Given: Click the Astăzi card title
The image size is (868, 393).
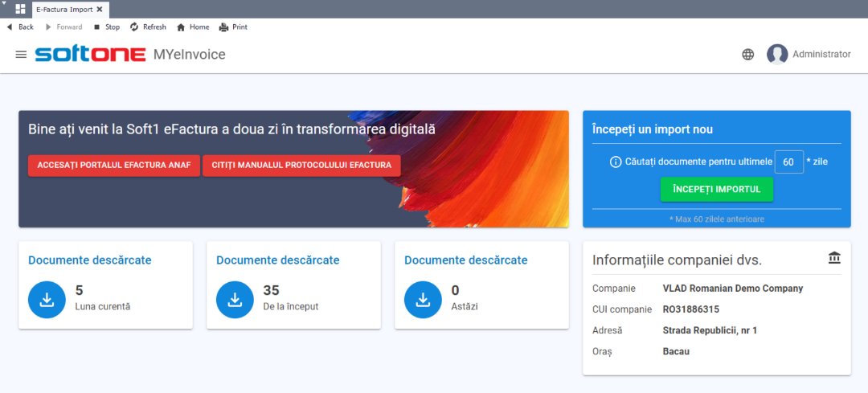Looking at the screenshot, I should 466,260.
